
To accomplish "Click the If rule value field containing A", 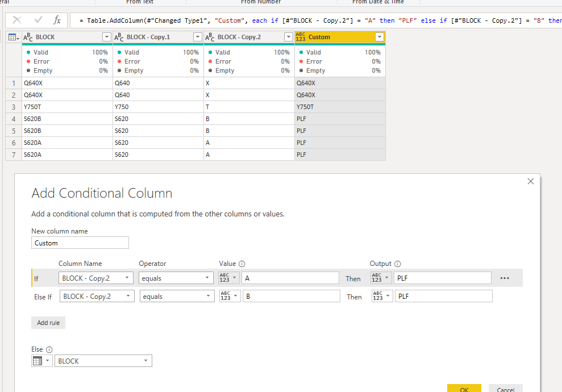I will click(290, 278).
